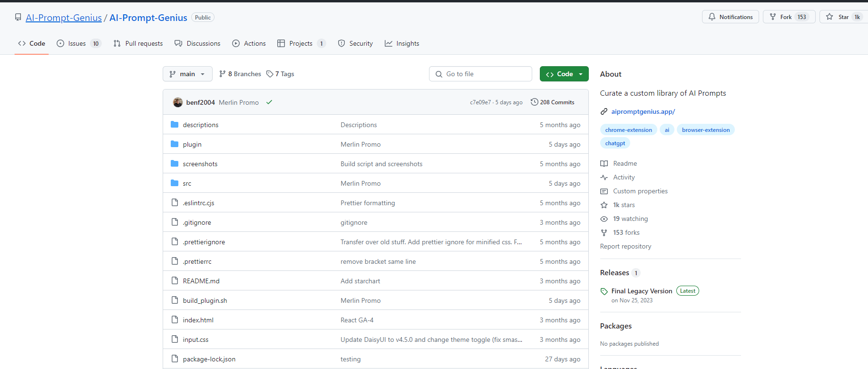This screenshot has height=369, width=868.
Task: Open the README.md file
Action: click(201, 281)
